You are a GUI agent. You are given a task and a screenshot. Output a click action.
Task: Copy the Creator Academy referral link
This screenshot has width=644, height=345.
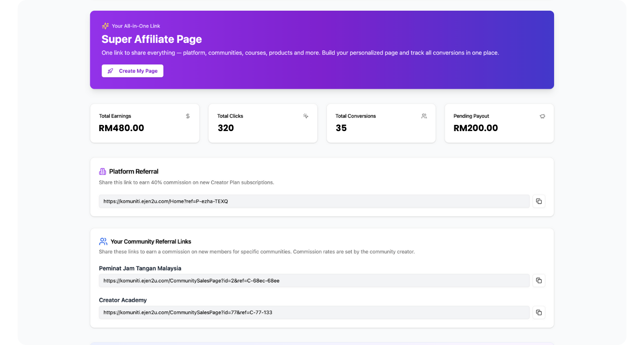(538, 312)
